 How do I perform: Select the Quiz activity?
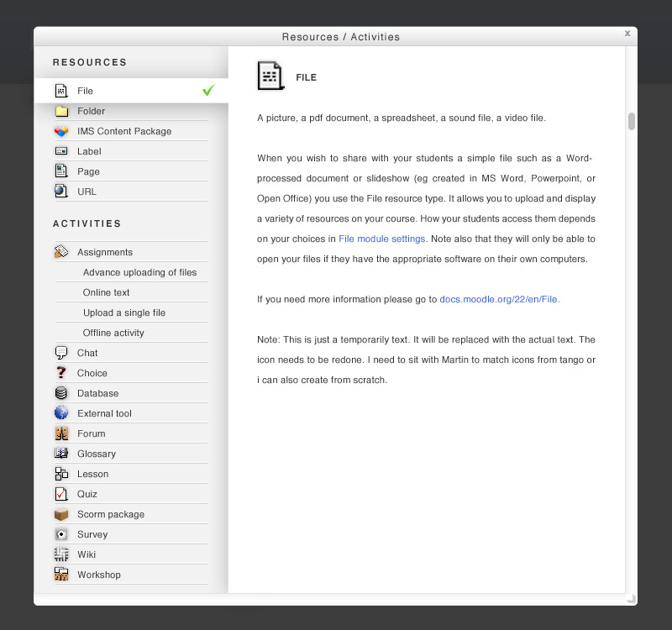coord(131,494)
